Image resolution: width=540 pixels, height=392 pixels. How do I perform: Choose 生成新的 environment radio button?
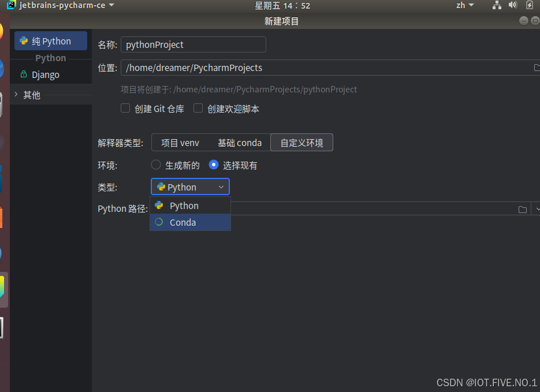click(x=156, y=165)
